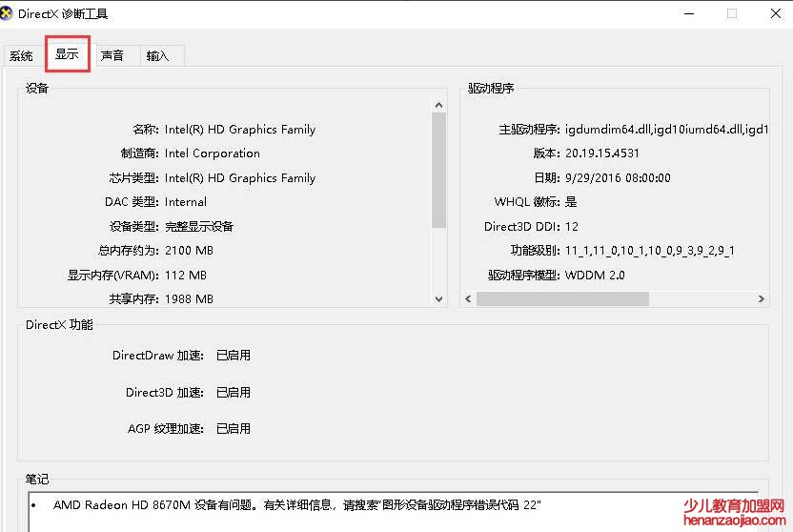
Task: Click the AGP 纹理加速 status 已启用
Action: [x=234, y=429]
